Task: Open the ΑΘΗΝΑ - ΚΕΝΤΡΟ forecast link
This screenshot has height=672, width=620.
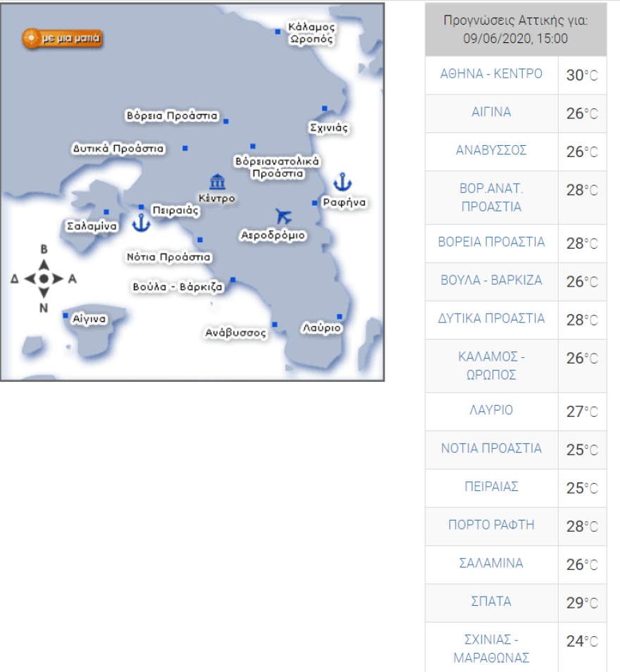Action: pos(491,74)
